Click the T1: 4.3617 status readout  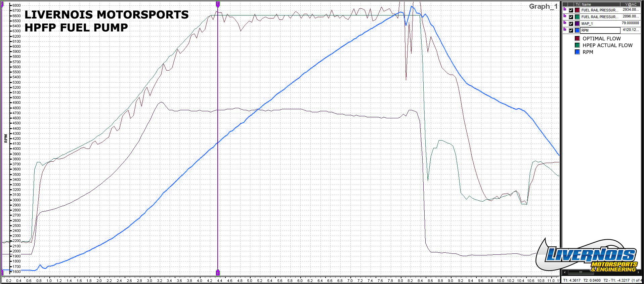[x=572, y=280]
